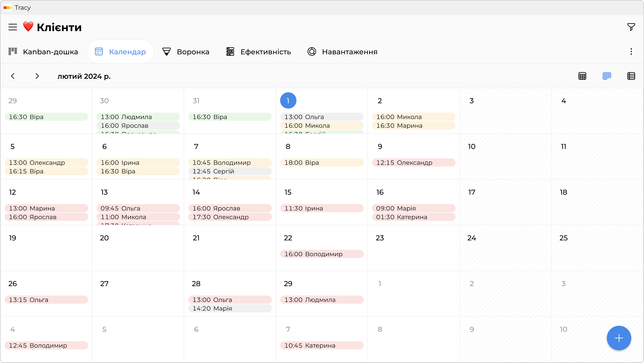Go to next month arrow
Image resolution: width=644 pixels, height=363 pixels.
point(37,76)
